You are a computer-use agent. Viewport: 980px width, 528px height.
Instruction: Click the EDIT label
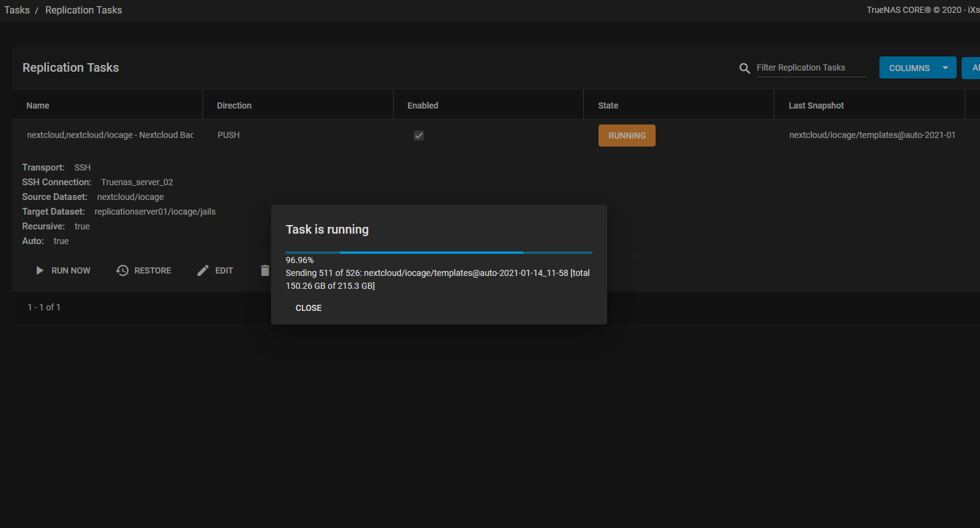224,270
